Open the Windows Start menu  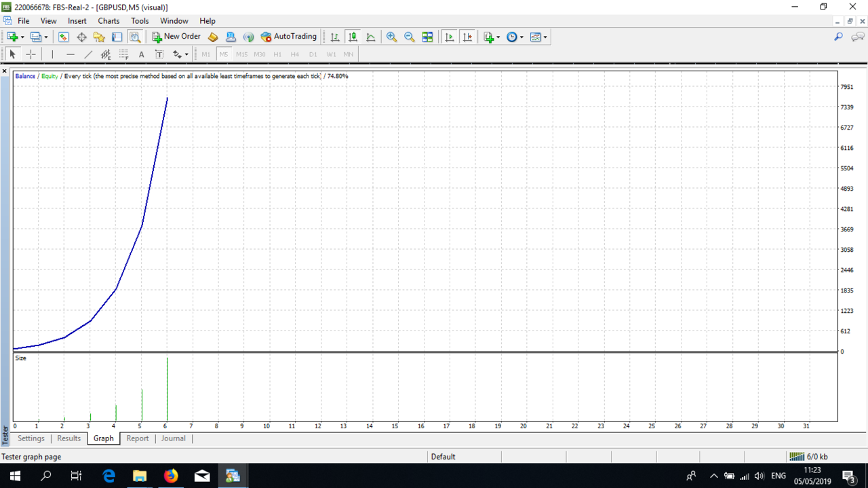pyautogui.click(x=15, y=476)
